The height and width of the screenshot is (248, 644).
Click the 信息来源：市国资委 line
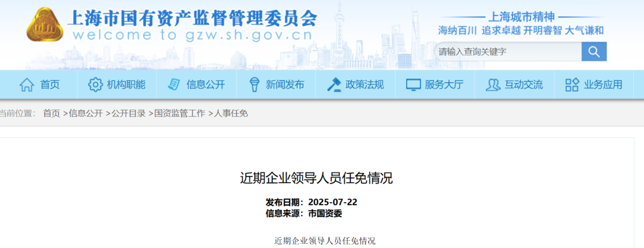pos(304,213)
